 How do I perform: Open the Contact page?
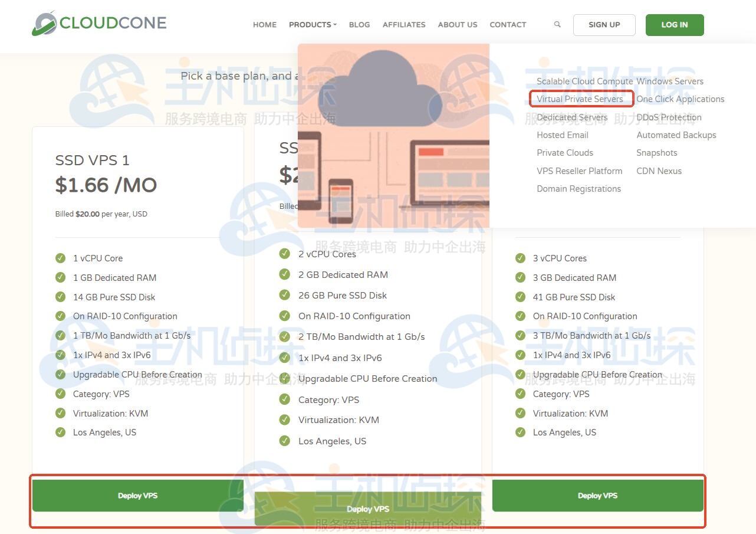[508, 25]
